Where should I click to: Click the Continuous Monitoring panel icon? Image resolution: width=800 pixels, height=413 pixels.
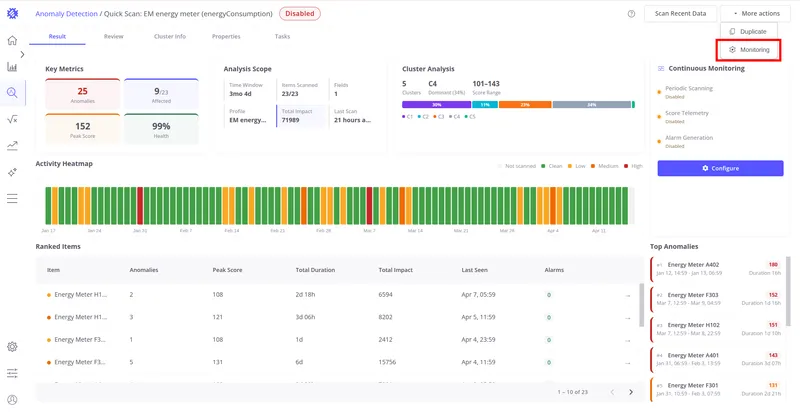(x=661, y=68)
